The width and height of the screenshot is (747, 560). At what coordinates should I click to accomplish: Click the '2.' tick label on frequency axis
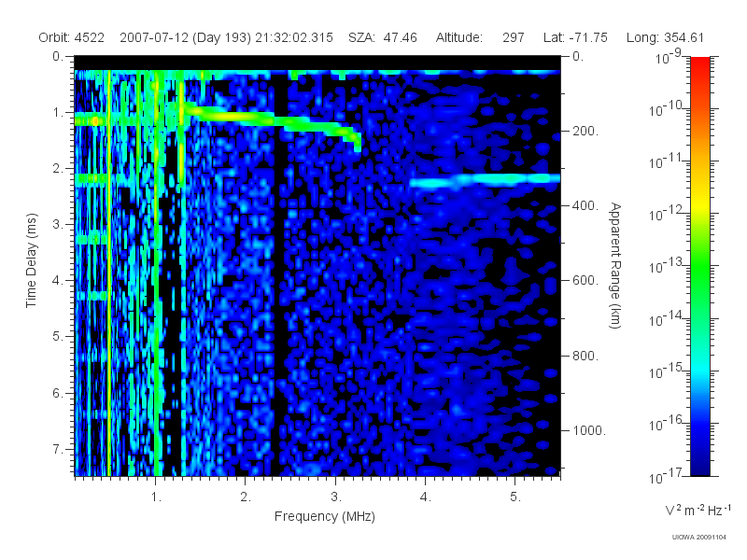click(246, 497)
